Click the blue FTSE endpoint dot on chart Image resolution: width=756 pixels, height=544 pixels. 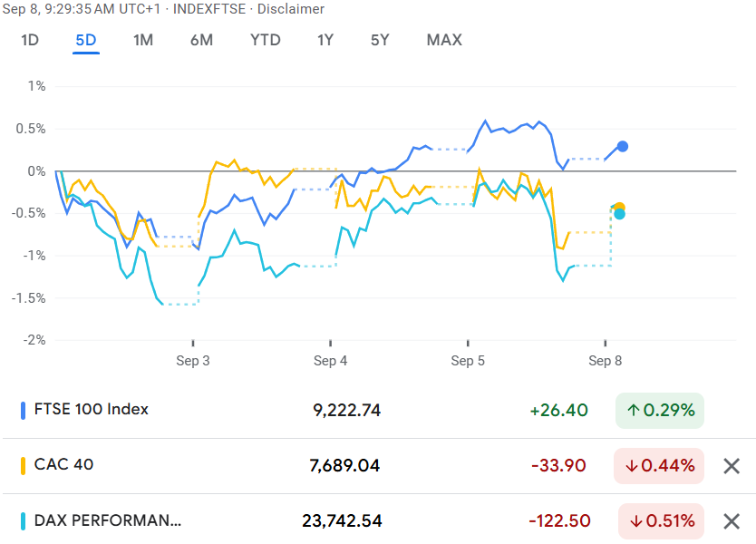coord(623,146)
